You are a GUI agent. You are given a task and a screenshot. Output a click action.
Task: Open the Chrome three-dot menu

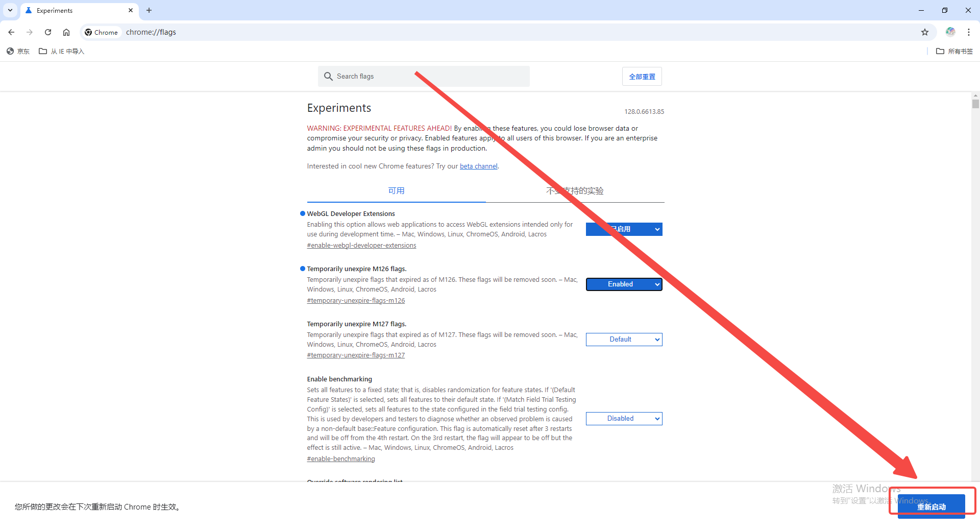pos(969,32)
